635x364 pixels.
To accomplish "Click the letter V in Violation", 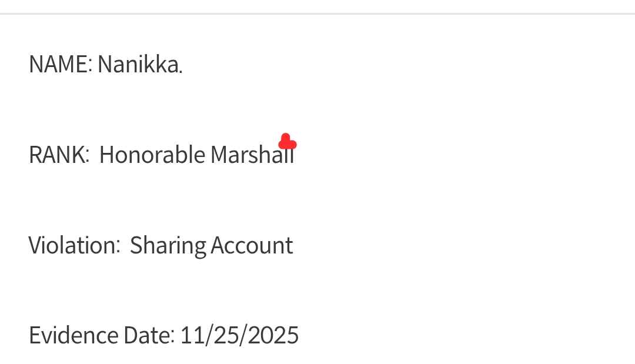I will [x=35, y=245].
